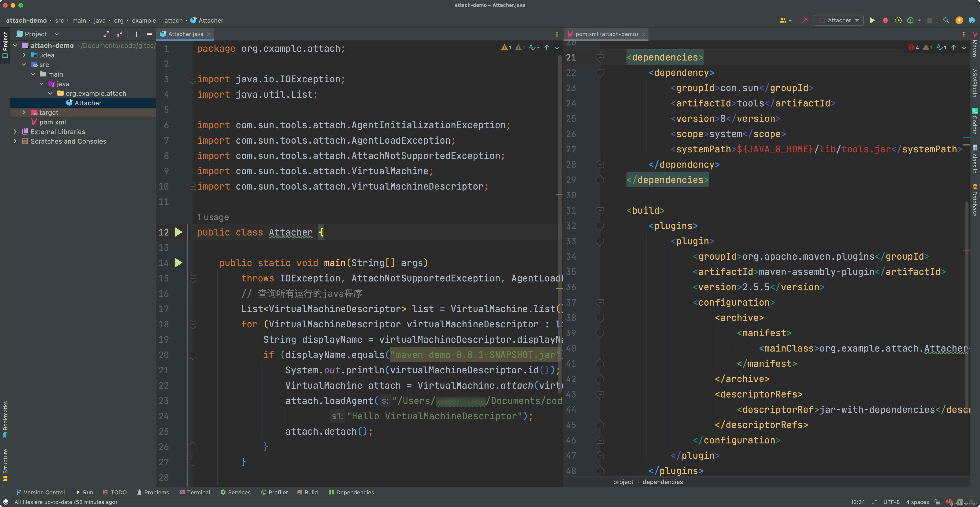
Task: Open Search Everywhere magnifier icon
Action: pos(946,20)
